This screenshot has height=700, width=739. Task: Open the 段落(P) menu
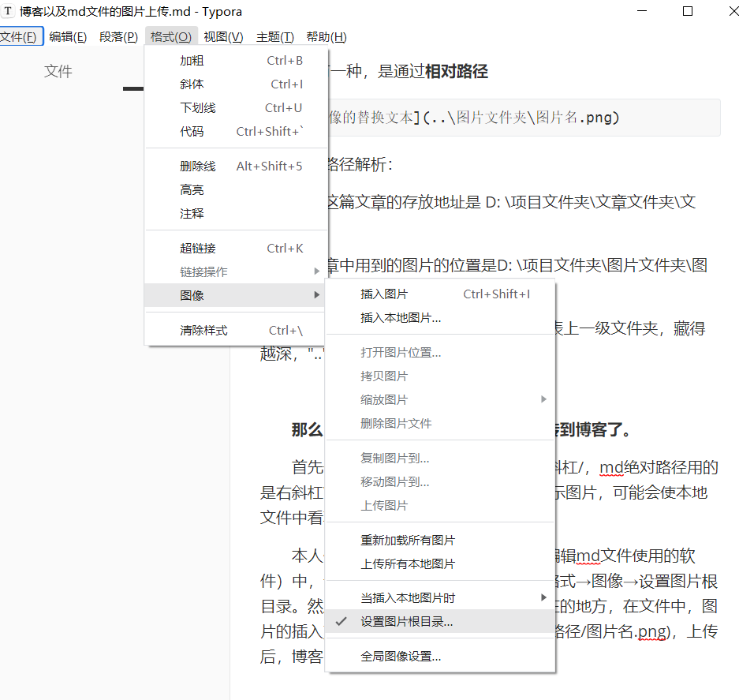pos(118,37)
